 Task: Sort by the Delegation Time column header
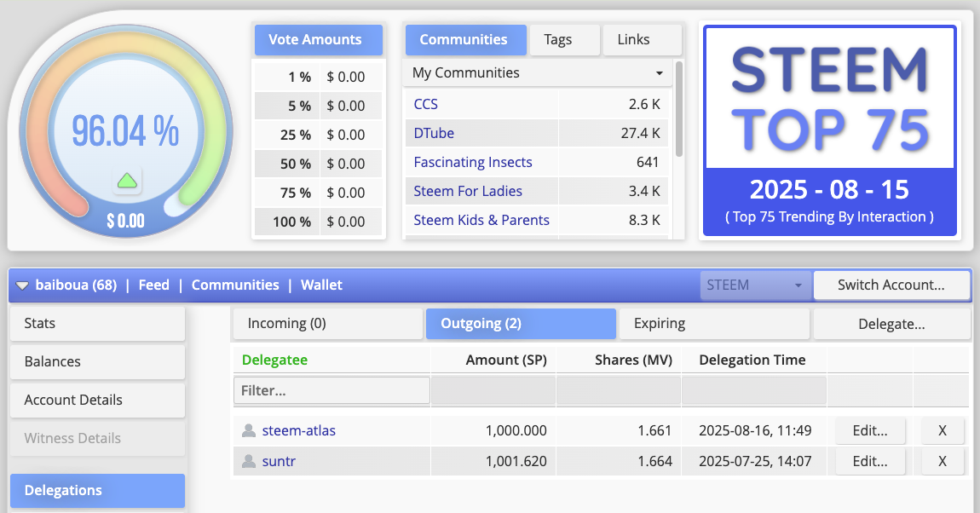(752, 360)
